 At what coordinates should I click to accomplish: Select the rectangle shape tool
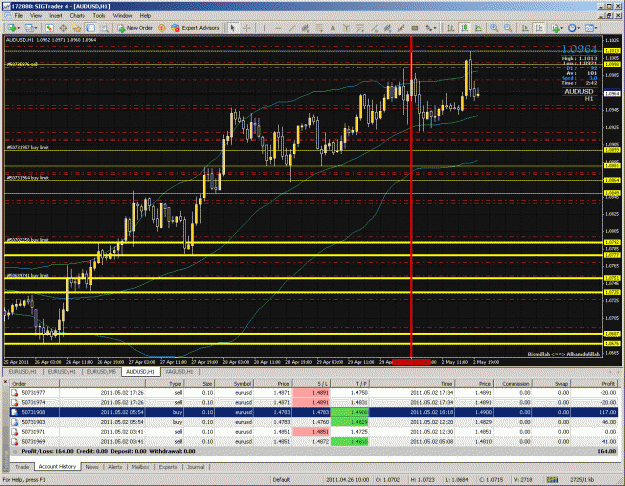click(x=415, y=28)
